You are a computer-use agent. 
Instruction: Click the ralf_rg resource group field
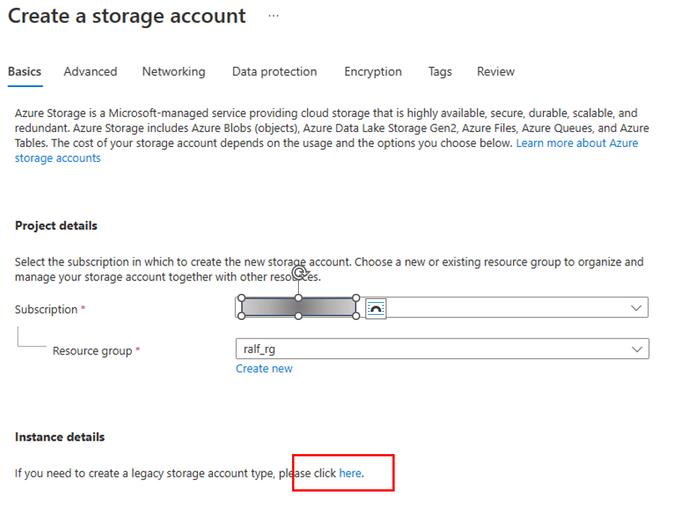point(430,349)
